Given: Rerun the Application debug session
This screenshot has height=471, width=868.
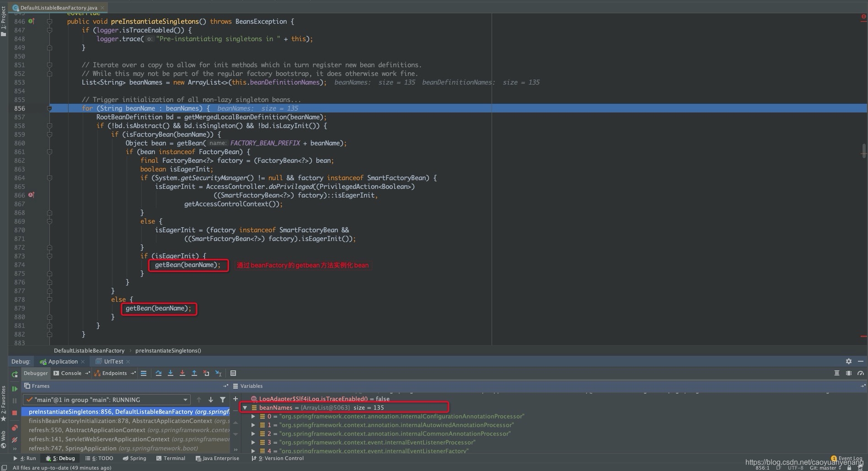Looking at the screenshot, I should pyautogui.click(x=15, y=374).
